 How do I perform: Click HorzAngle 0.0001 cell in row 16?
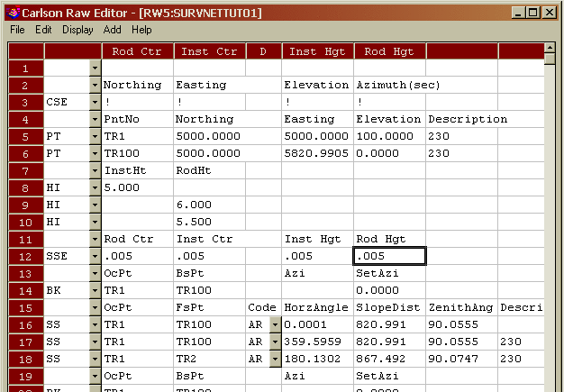pos(318,324)
